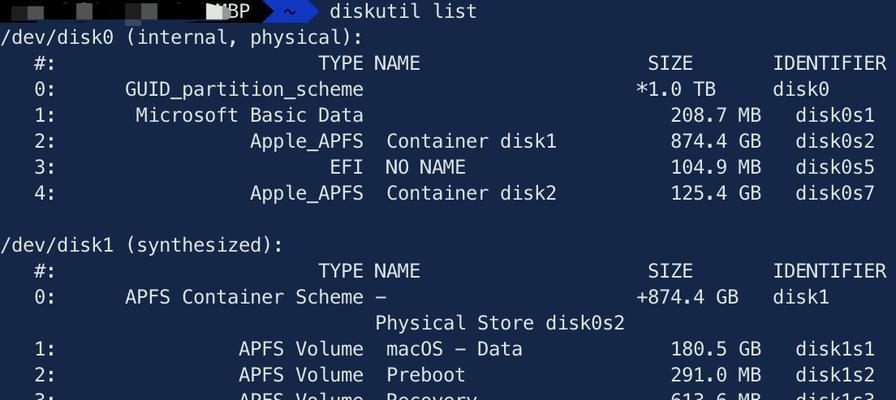Select the /dev/disk0 internal physical header
This screenshot has width=896, height=400.
181,38
